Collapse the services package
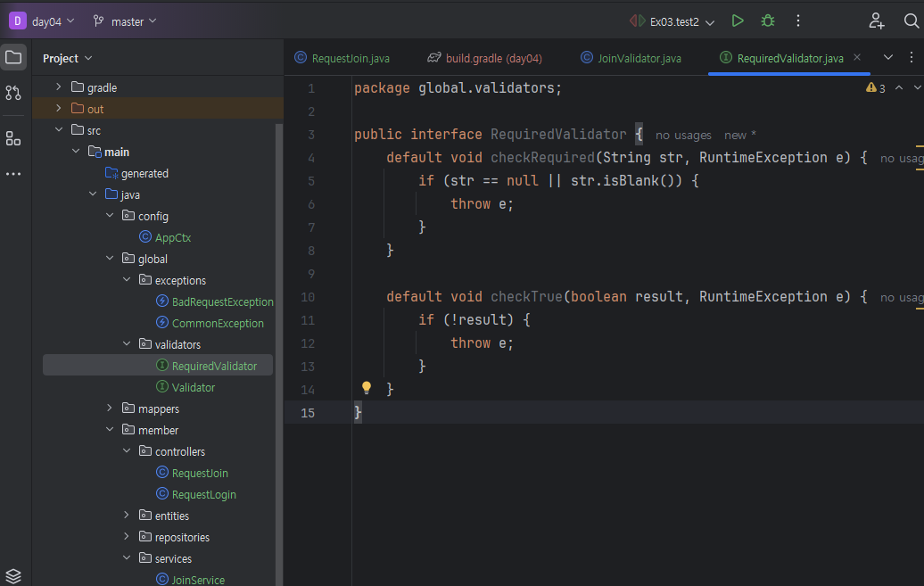 tap(127, 558)
